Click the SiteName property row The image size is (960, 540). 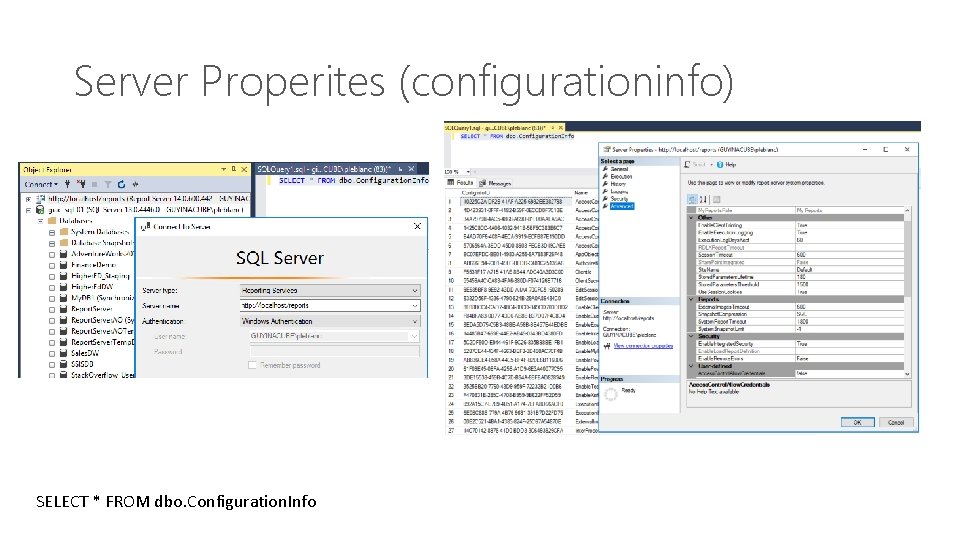pyautogui.click(x=800, y=269)
